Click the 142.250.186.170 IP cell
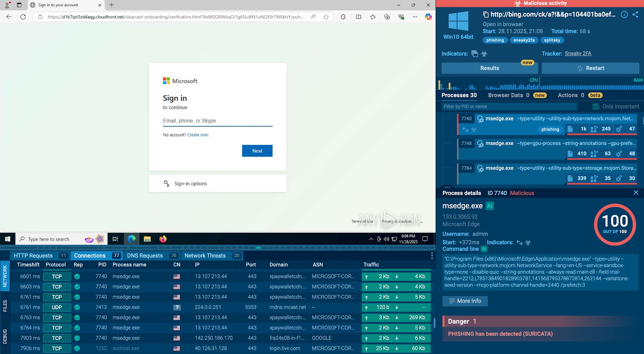The image size is (644, 354). 214,338
